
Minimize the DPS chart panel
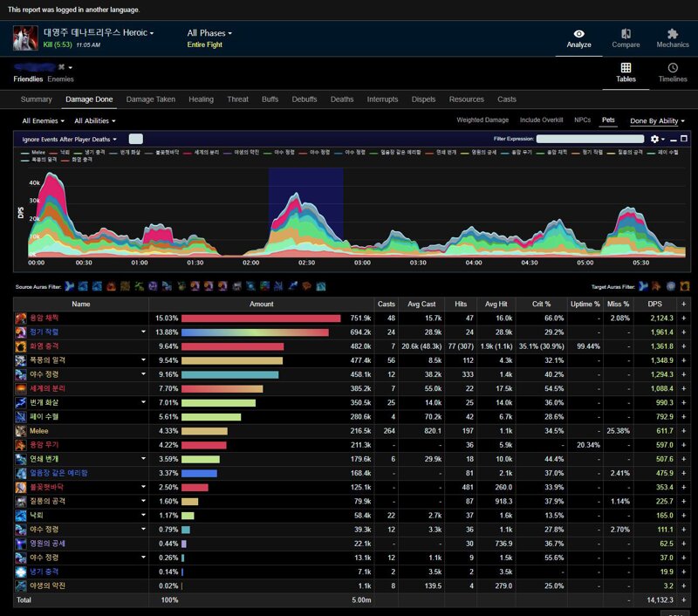click(x=674, y=140)
